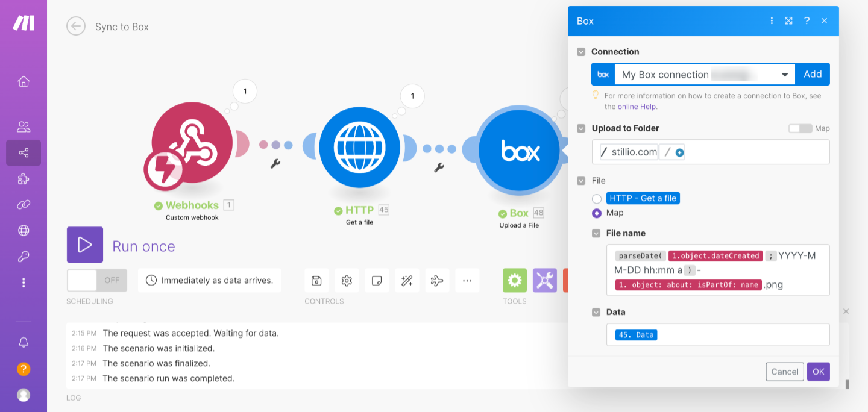Open the online Help link
The width and height of the screenshot is (868, 412).
637,107
